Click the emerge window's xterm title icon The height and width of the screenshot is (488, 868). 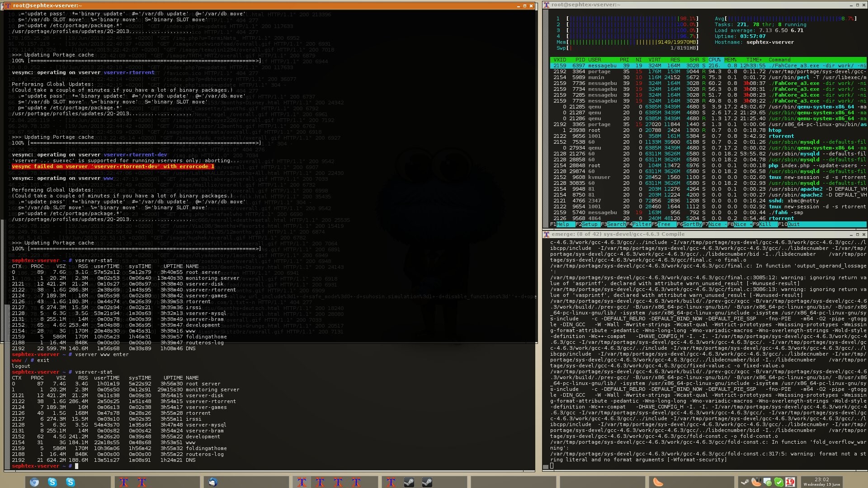(546, 234)
